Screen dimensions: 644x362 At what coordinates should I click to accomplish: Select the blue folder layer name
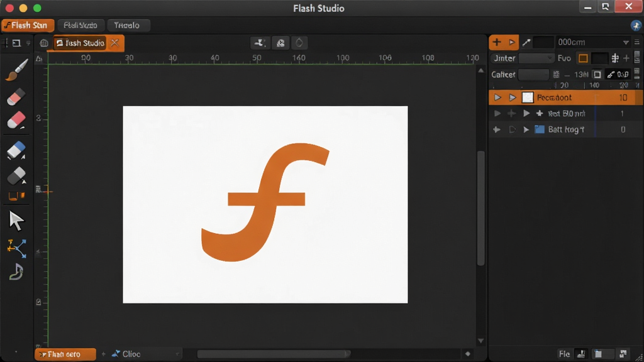tap(567, 129)
